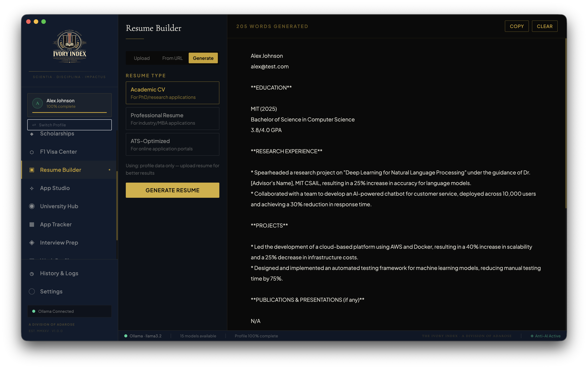Click the green Ollama Connected status dot
This screenshot has width=588, height=369.
point(34,311)
